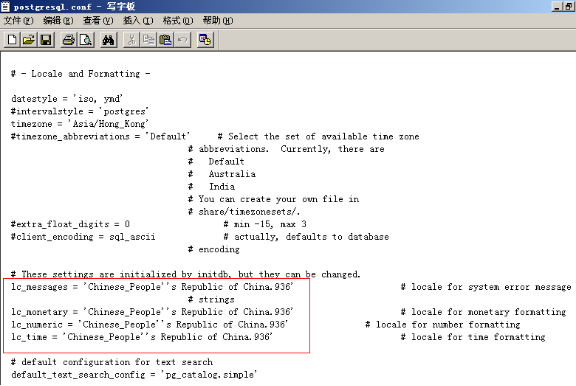Open the 编辑 (Edit) menu

(x=58, y=21)
